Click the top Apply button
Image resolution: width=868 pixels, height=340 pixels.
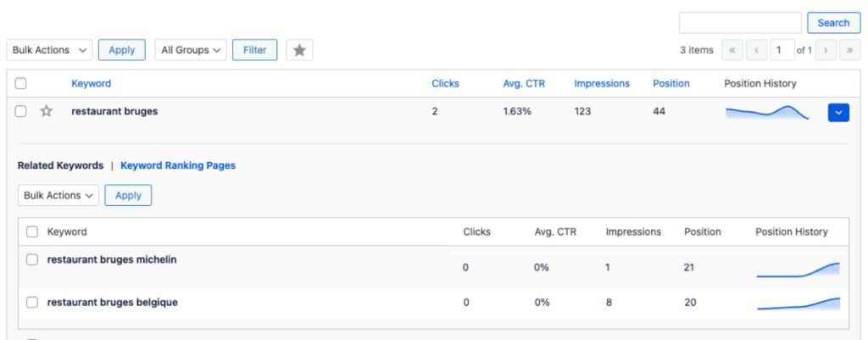pyautogui.click(x=122, y=50)
